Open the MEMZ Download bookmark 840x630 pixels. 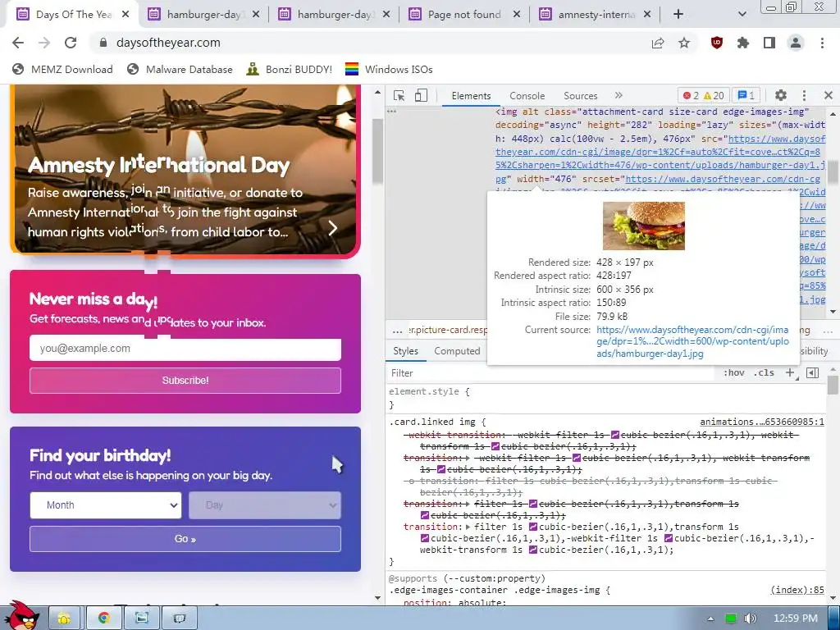(x=62, y=69)
